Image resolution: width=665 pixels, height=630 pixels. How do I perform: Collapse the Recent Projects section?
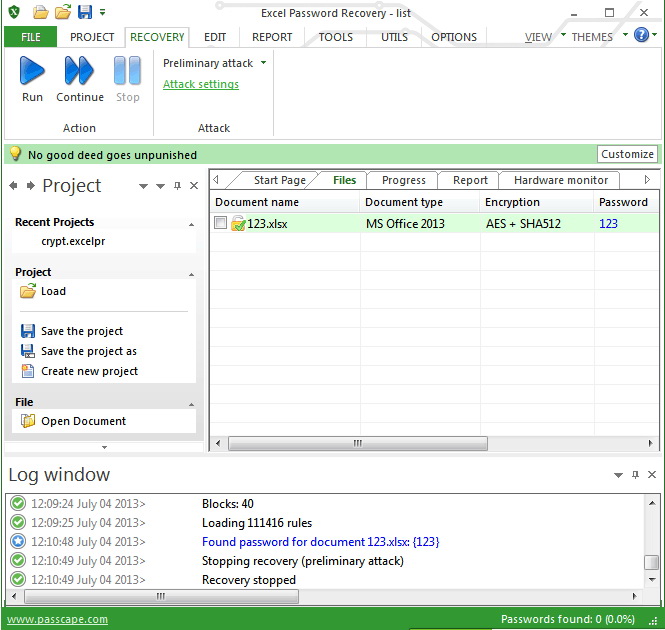pos(191,224)
